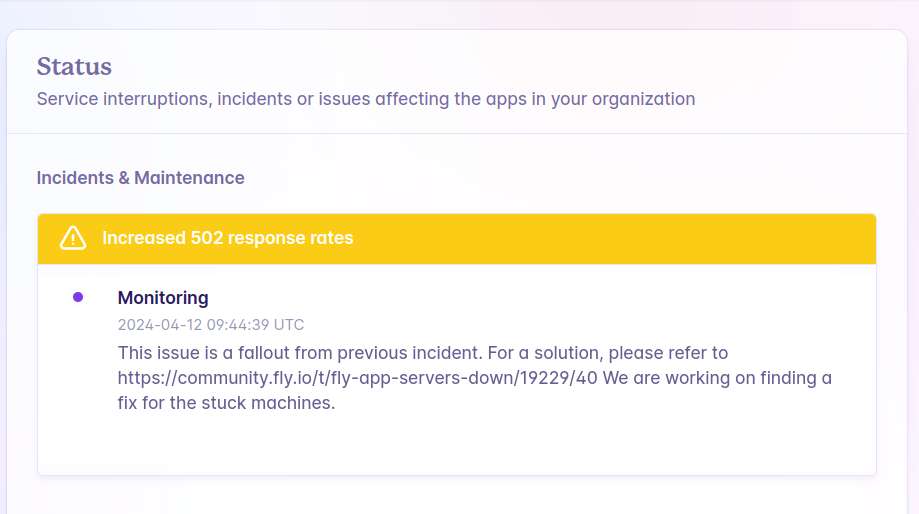919x514 pixels.
Task: Select the 2024-04-12 09:44:39 UTC timestamp
Action: pyautogui.click(x=211, y=325)
